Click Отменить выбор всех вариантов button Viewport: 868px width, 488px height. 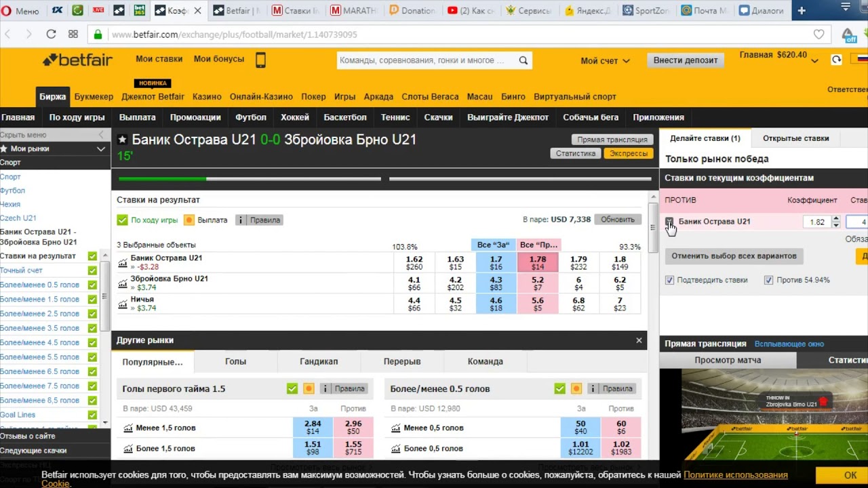pos(734,256)
